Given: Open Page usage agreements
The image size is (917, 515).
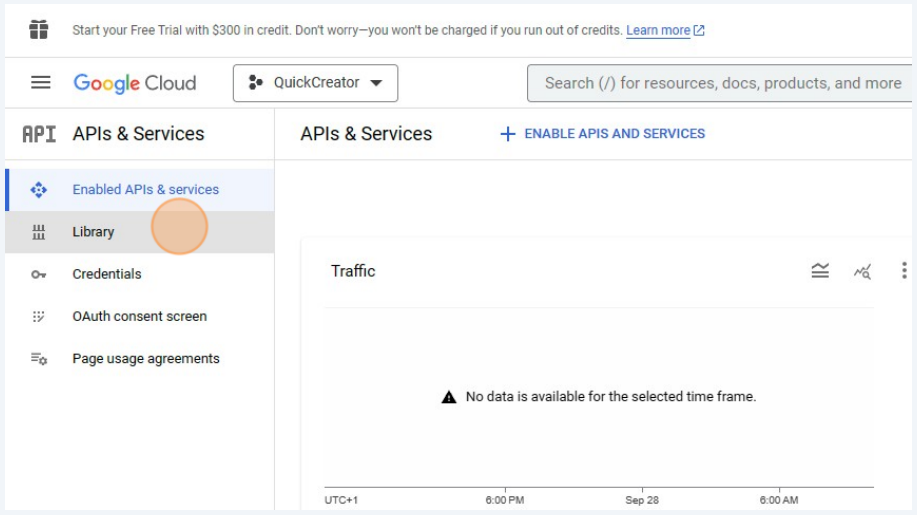Looking at the screenshot, I should pos(140,358).
